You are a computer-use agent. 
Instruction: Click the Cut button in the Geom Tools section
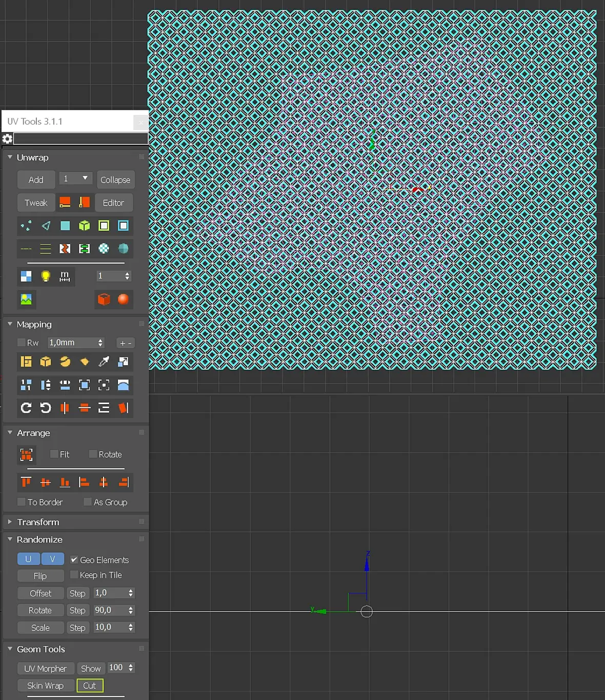[90, 686]
